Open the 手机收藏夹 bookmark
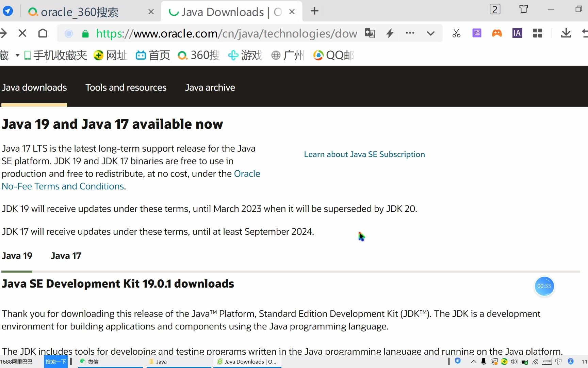 click(56, 55)
